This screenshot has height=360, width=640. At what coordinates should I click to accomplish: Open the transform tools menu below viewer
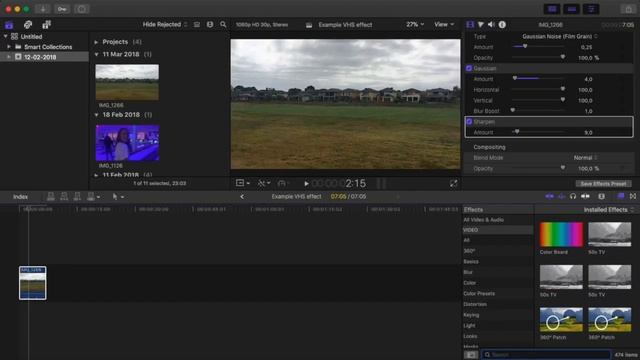pos(242,183)
